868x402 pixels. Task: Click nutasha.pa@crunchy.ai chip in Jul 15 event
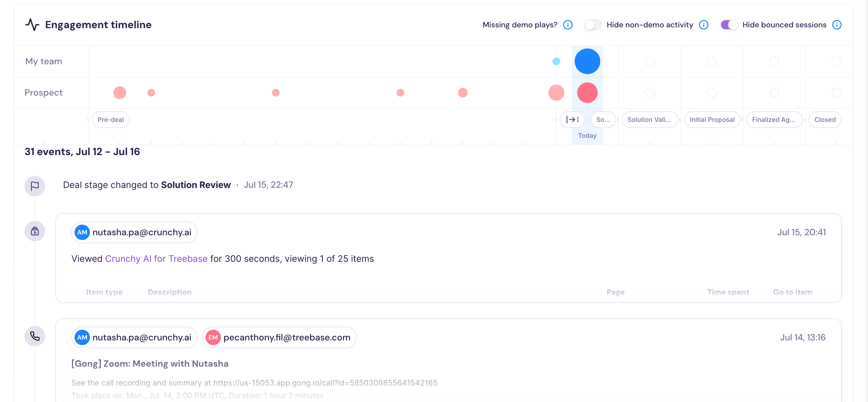(134, 233)
